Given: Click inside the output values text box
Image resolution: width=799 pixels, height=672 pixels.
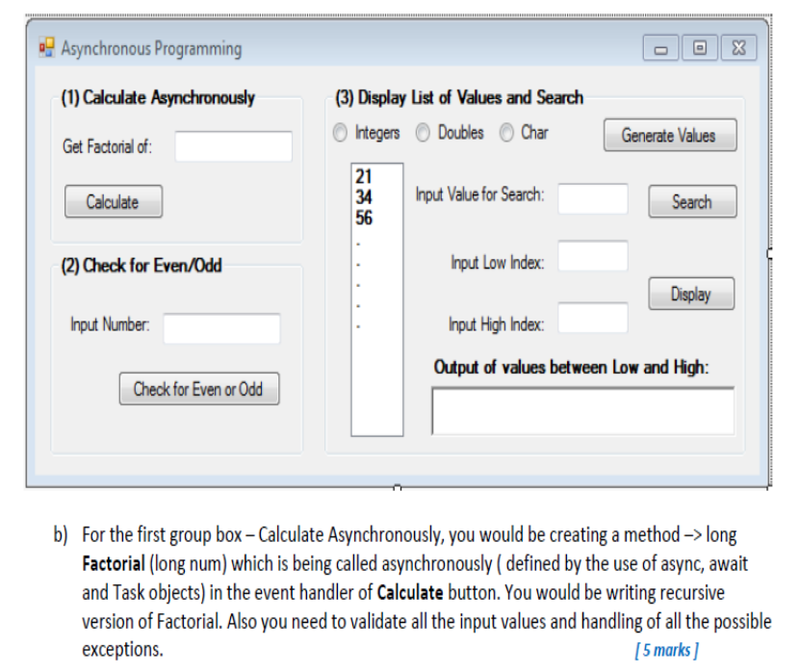Looking at the screenshot, I should (x=582, y=411).
